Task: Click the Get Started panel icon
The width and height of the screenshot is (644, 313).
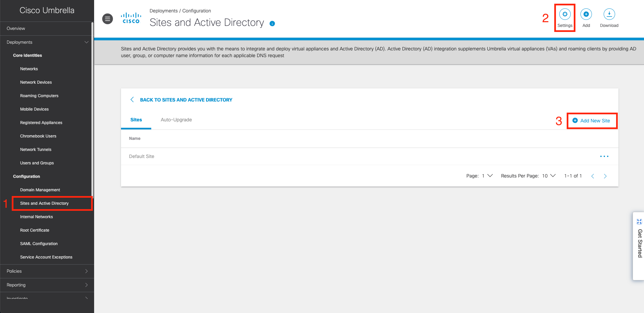Action: click(x=639, y=222)
